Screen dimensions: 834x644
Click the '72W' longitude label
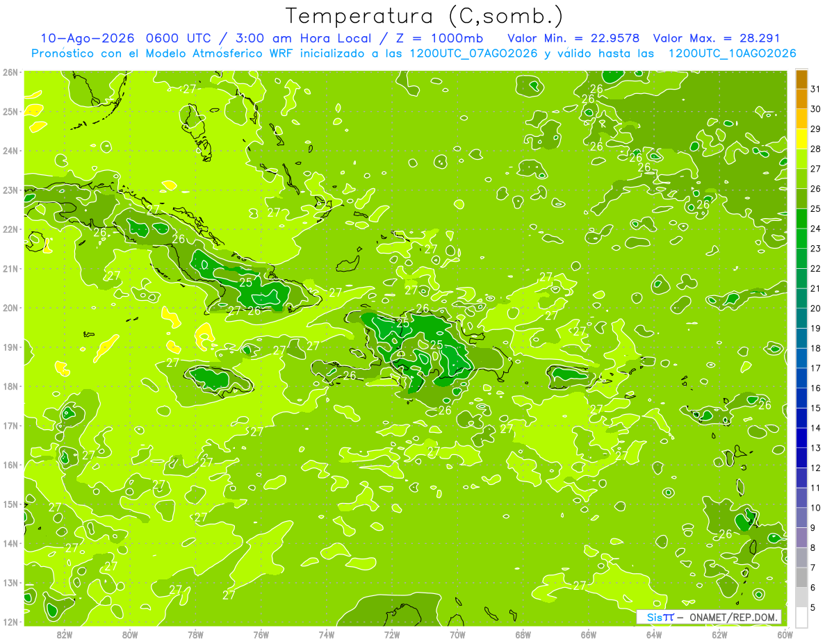[392, 634]
